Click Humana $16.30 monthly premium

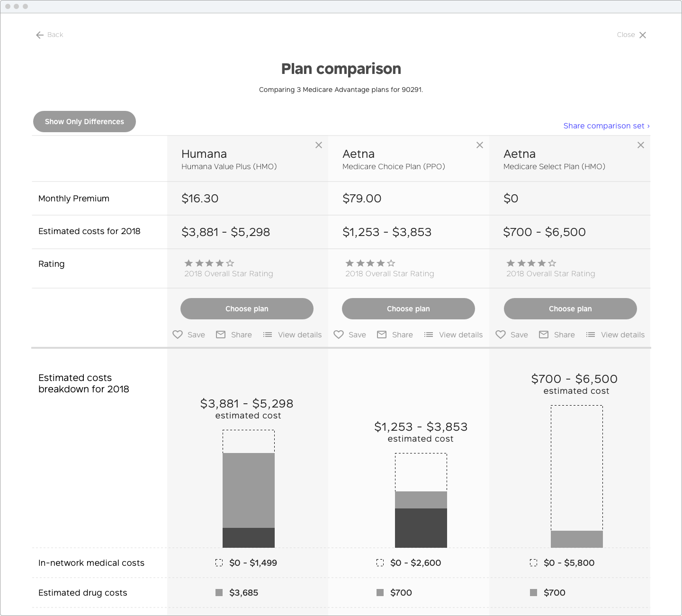tap(200, 199)
